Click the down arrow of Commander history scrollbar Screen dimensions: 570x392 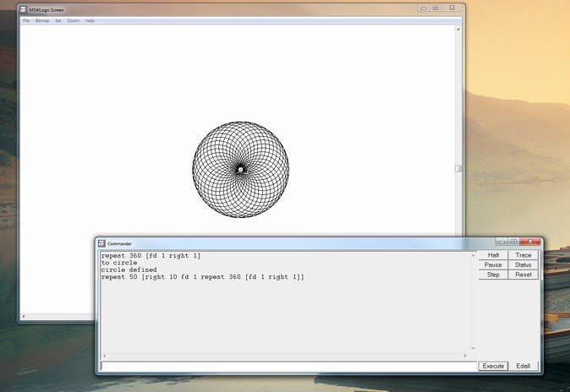(x=473, y=348)
